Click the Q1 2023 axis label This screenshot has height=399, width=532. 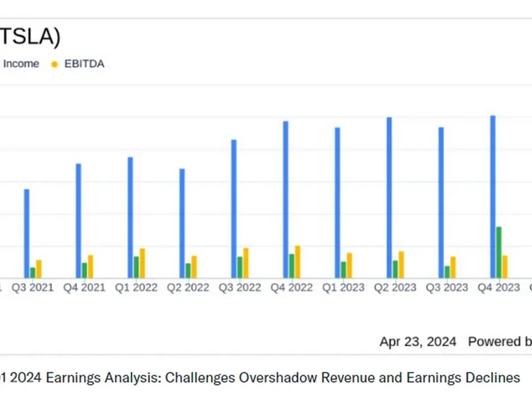343,288
